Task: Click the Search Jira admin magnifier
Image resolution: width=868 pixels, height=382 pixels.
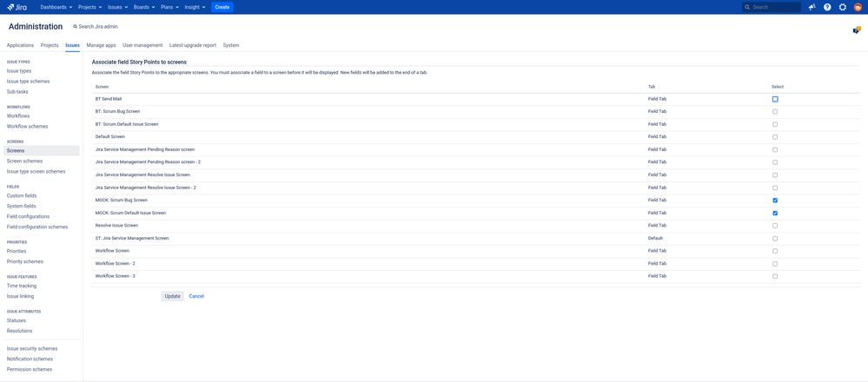Action: [x=76, y=27]
